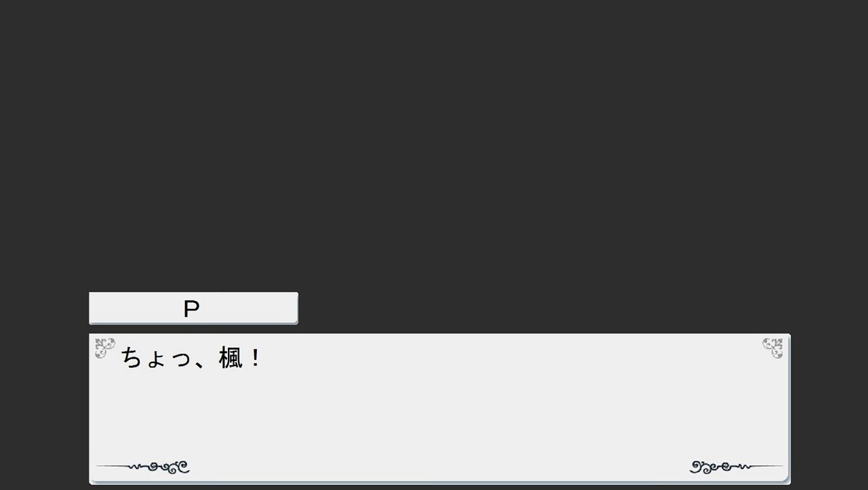Click the small ょ character in dialogue
This screenshot has height=490, width=868.
pyautogui.click(x=157, y=361)
